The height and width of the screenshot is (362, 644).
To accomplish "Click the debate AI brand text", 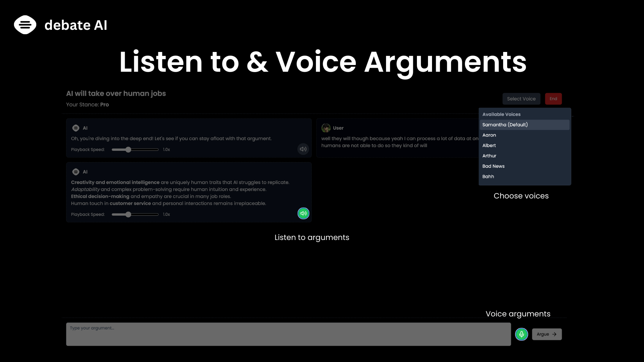I will click(x=76, y=25).
